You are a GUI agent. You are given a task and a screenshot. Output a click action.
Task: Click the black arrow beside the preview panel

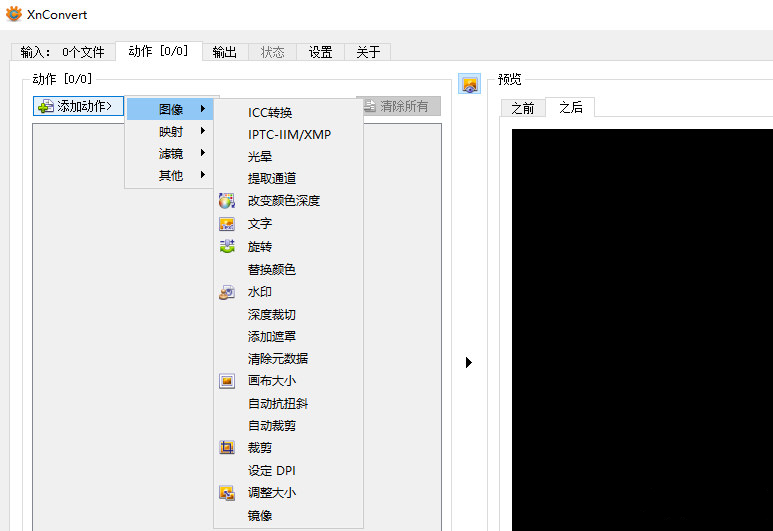point(468,362)
